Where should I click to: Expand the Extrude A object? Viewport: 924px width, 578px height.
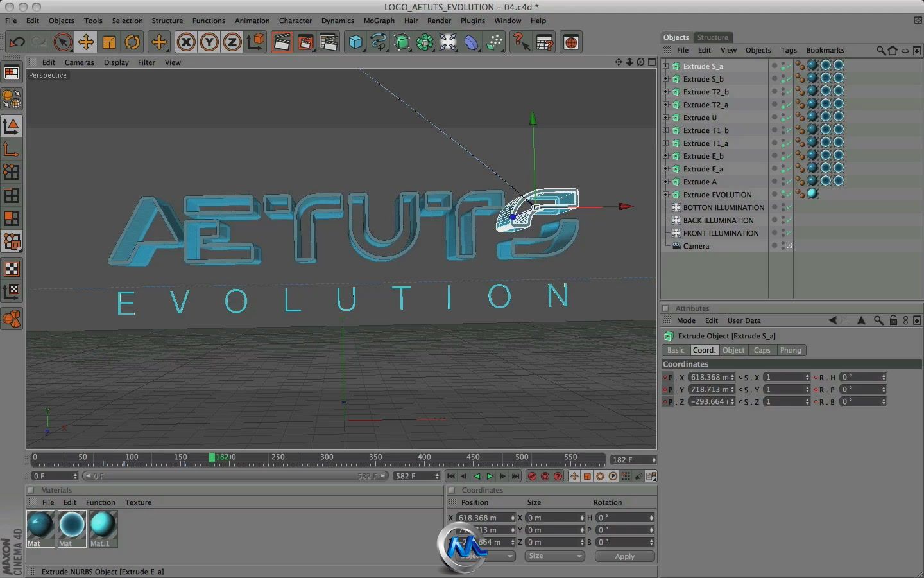point(665,181)
